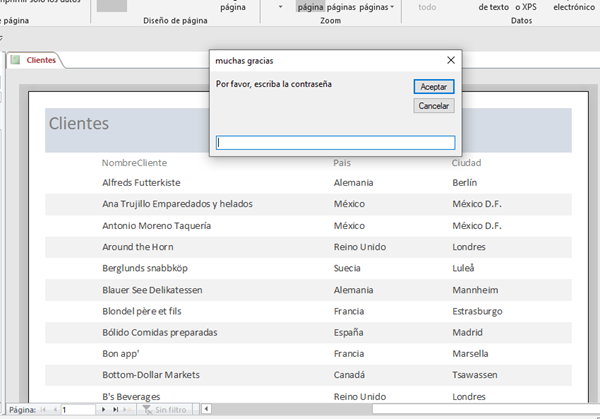Select single 'página' zoom view
This screenshot has width=600, height=419.
pyautogui.click(x=310, y=7)
